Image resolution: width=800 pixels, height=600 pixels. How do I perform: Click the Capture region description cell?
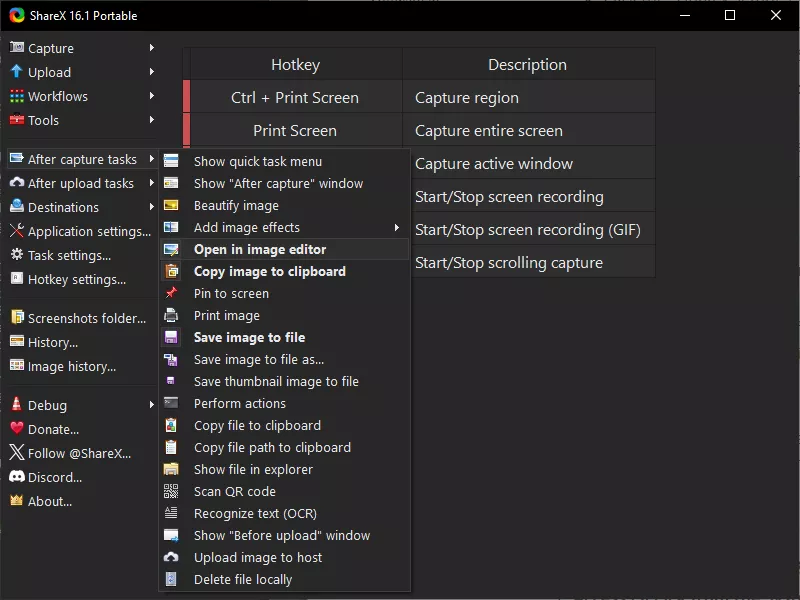pos(529,97)
